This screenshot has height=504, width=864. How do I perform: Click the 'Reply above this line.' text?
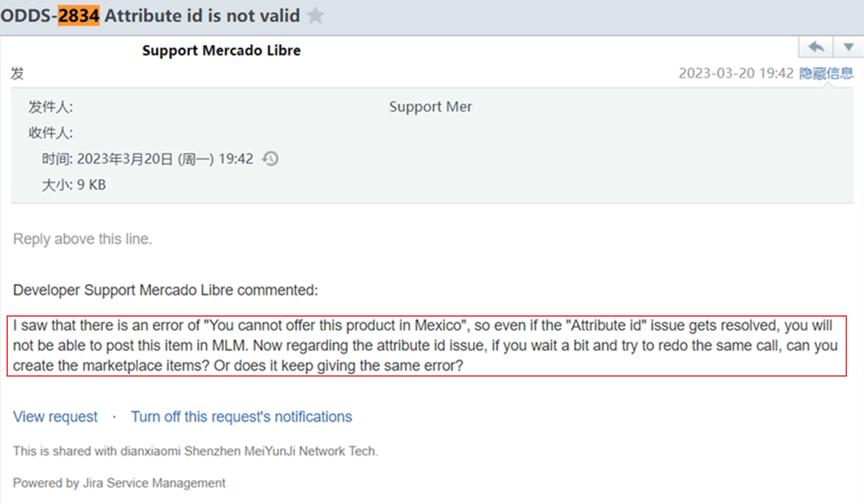[x=83, y=239]
